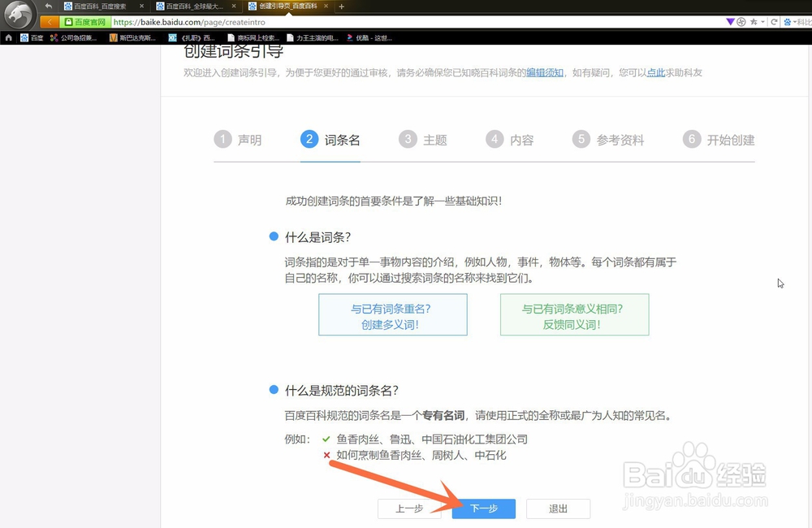Click the 点此 link to ask 科友
812x528 pixels.
[655, 72]
